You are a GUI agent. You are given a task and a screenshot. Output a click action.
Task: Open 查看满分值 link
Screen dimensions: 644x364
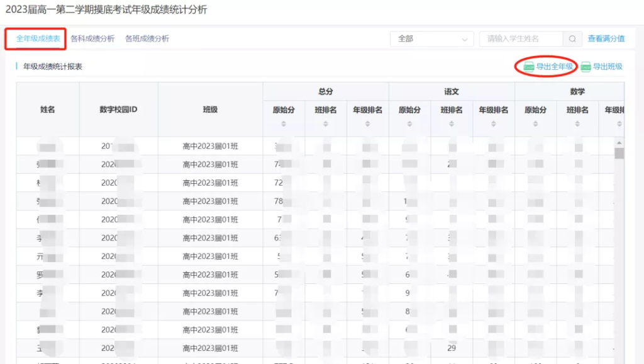click(x=606, y=38)
